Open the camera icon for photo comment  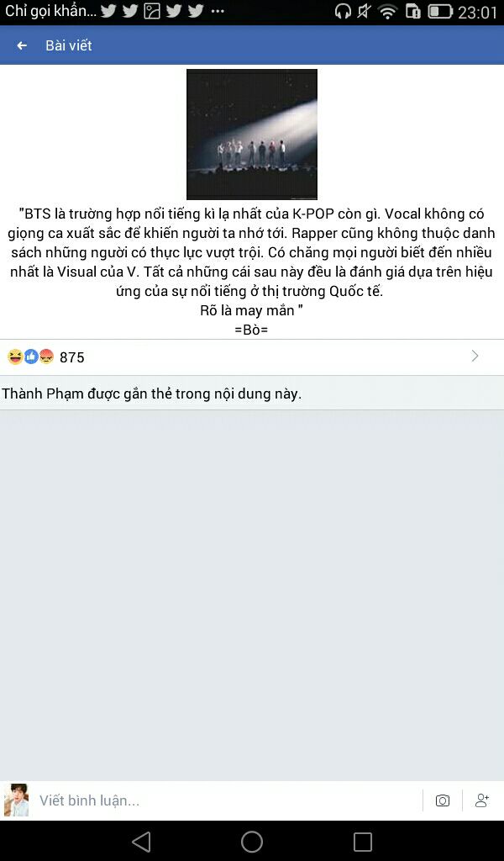(x=443, y=800)
